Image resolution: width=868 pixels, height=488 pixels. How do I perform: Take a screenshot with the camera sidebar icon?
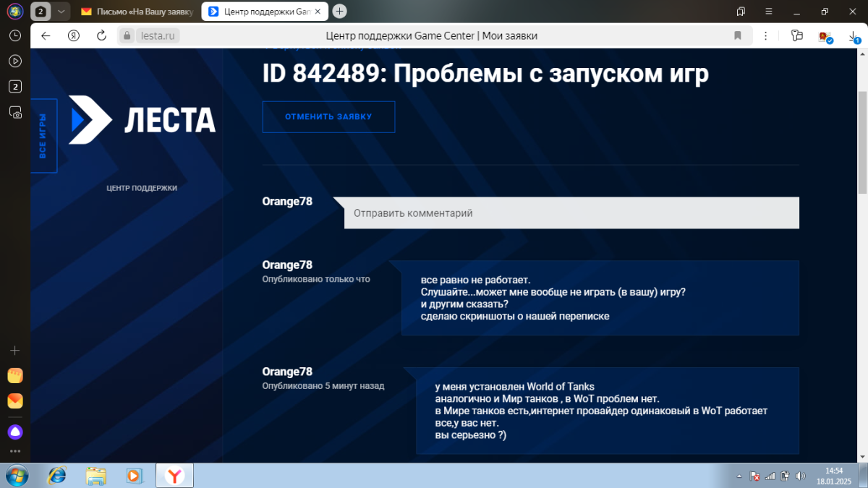pyautogui.click(x=15, y=112)
